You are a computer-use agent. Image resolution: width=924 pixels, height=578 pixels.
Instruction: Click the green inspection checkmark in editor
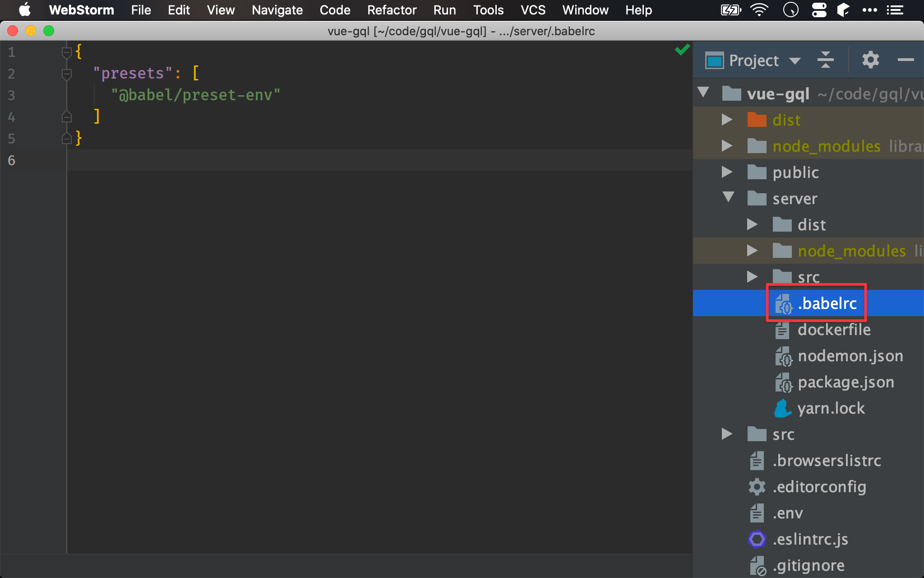(682, 49)
